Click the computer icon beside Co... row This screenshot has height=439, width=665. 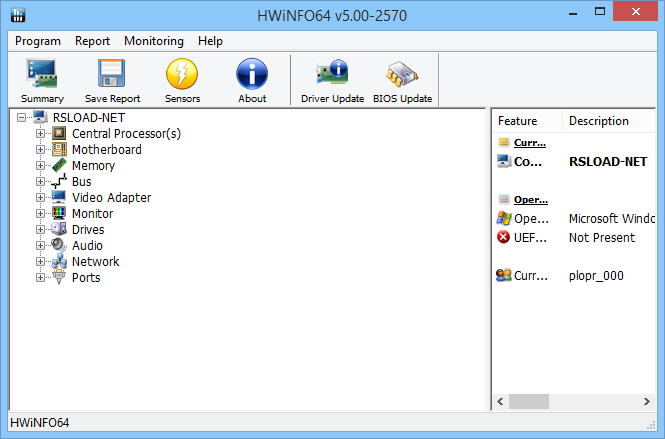point(503,161)
